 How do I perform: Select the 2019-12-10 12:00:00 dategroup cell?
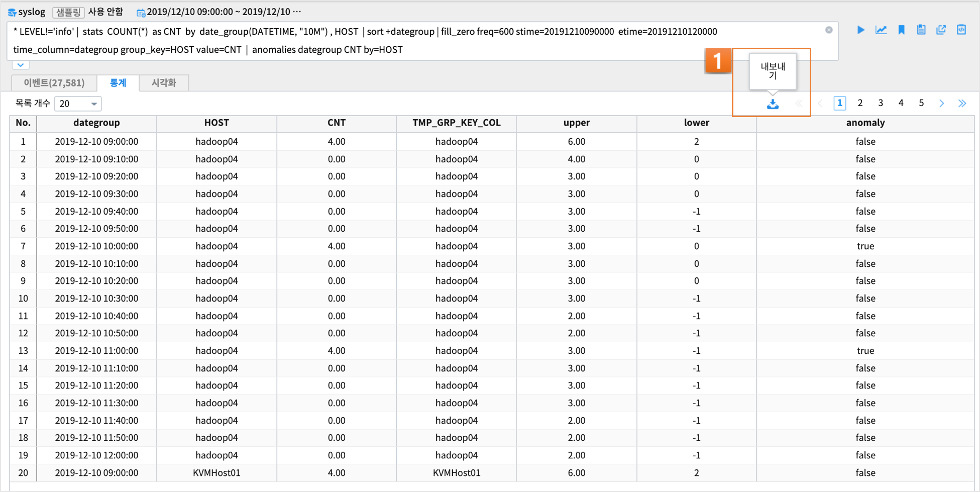click(x=96, y=455)
